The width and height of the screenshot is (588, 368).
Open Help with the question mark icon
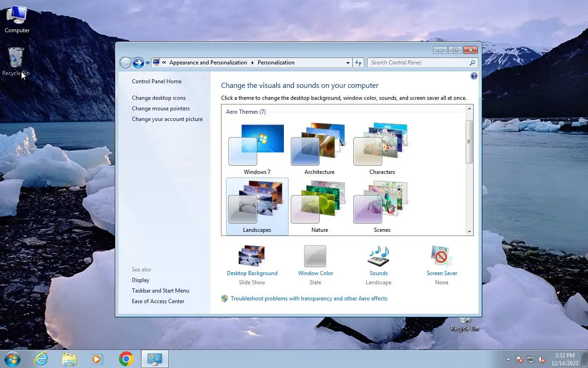click(x=474, y=76)
